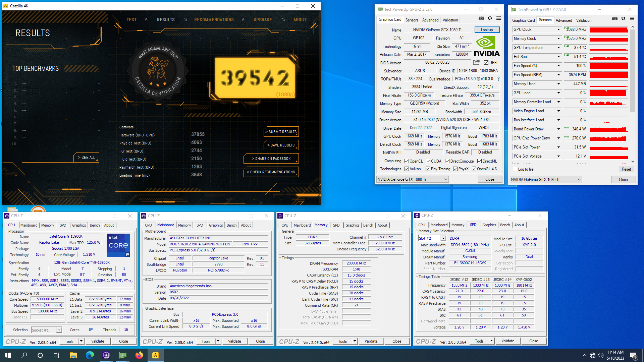Image resolution: width=644 pixels, height=362 pixels.
Task: Launch Microsoft Edge from the taskbar
Action: (90, 355)
